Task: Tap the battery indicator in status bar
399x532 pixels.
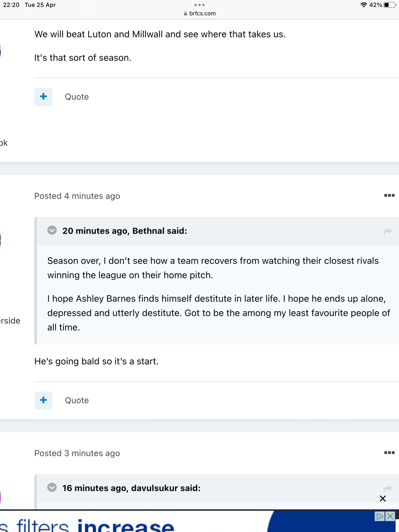Action: [390, 5]
